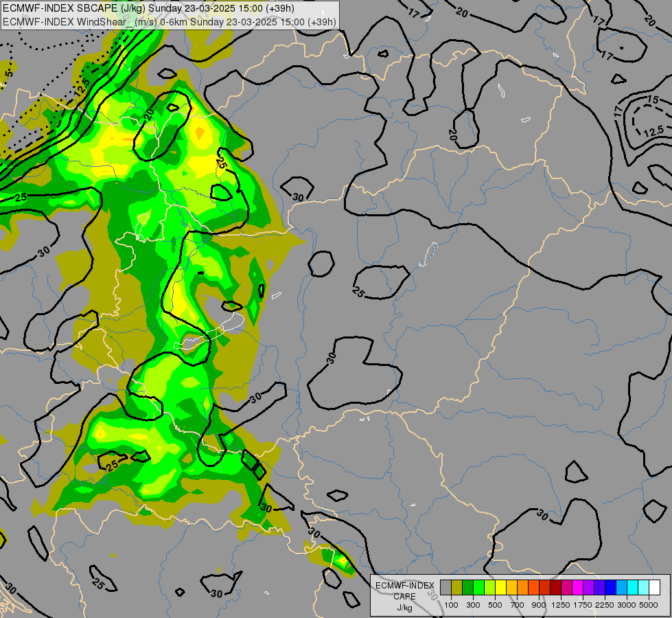Select the olive legend color swatch
The height and width of the screenshot is (618, 672).
(x=457, y=587)
